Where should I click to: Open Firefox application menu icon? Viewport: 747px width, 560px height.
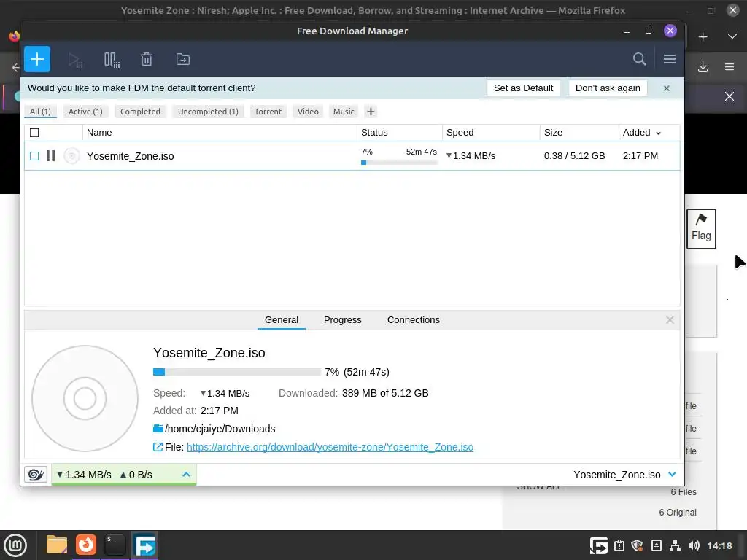(729, 67)
